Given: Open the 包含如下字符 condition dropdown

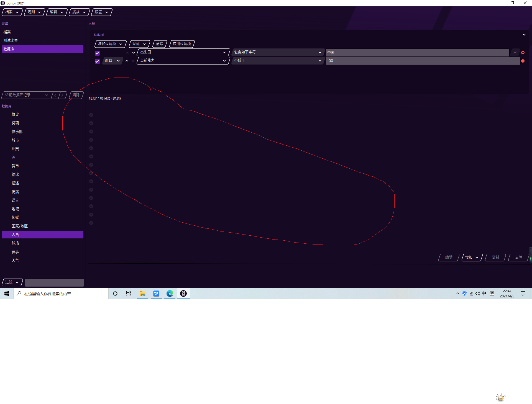Looking at the screenshot, I should (x=278, y=52).
